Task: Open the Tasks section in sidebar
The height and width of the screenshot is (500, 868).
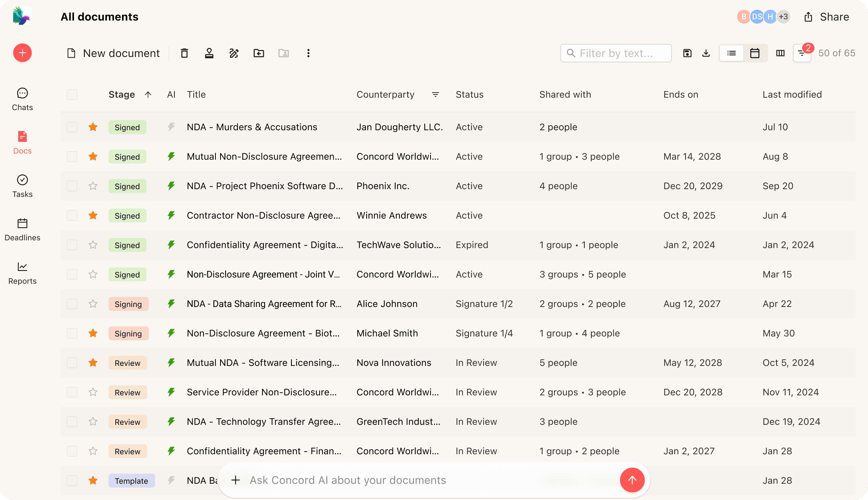Action: click(22, 186)
